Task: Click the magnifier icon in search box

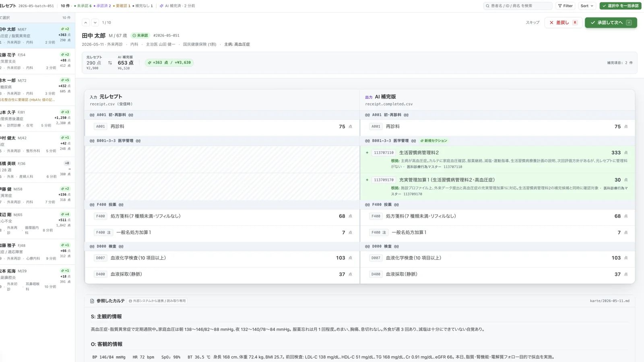Action: coord(487,6)
